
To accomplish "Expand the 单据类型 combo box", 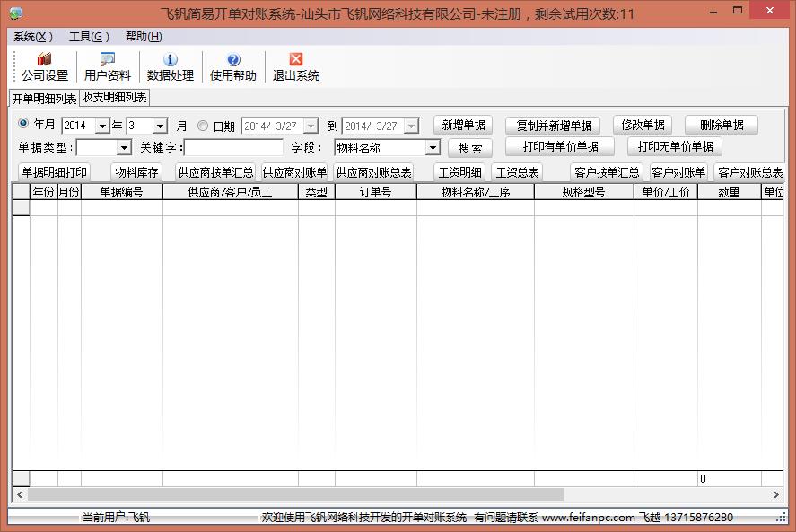I will pyautogui.click(x=124, y=148).
